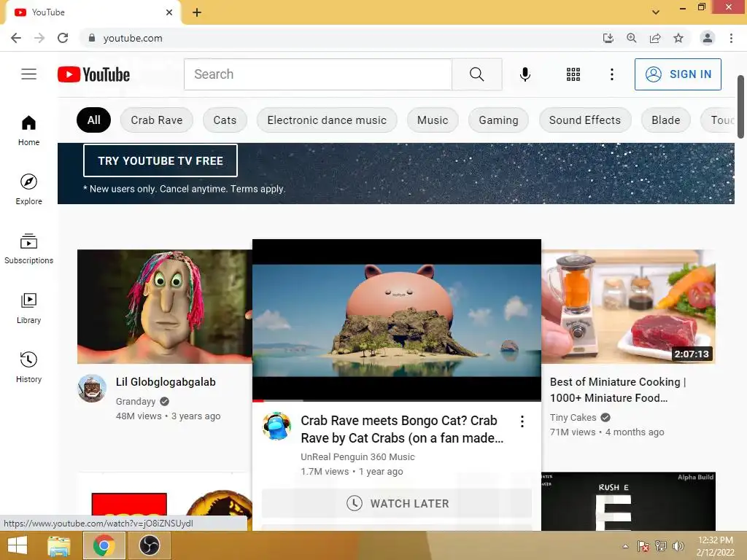Click the page vertical scrollbar
Image resolution: width=747 pixels, height=560 pixels.
(x=741, y=106)
